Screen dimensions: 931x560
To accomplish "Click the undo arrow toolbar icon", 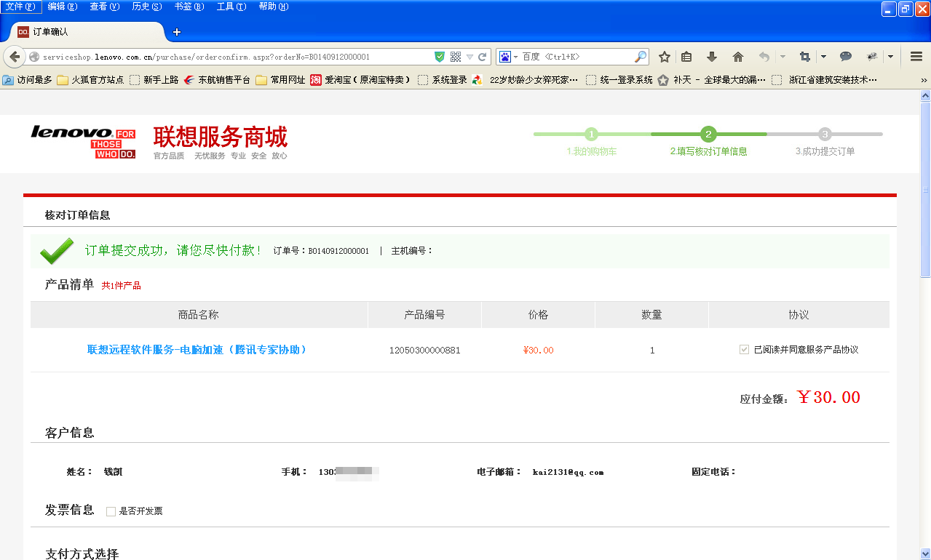I will 764,57.
